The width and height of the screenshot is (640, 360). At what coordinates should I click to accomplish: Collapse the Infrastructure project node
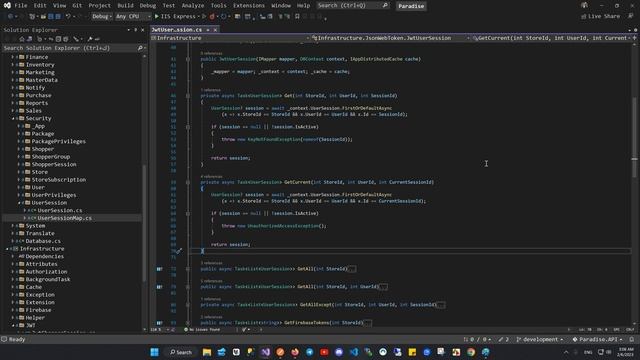(7, 249)
